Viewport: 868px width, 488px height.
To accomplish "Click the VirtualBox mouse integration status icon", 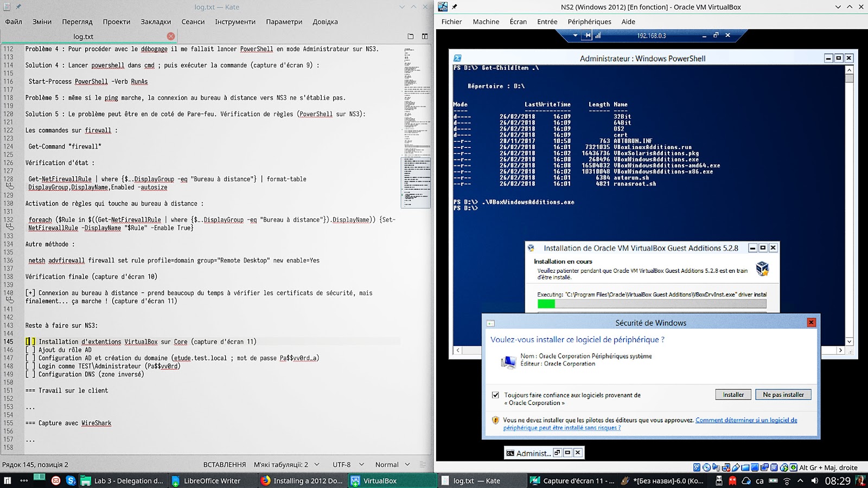I will click(x=784, y=467).
